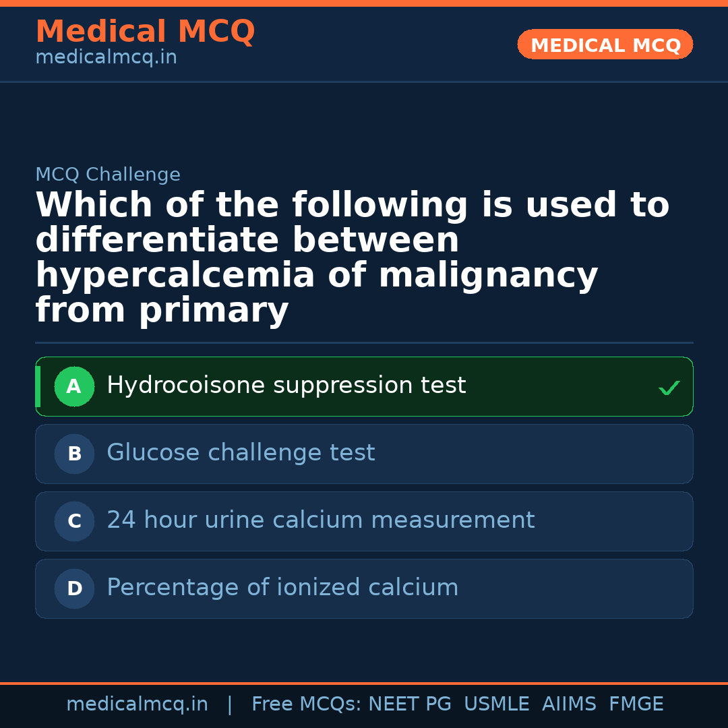Click the C option letter circle

click(x=74, y=522)
